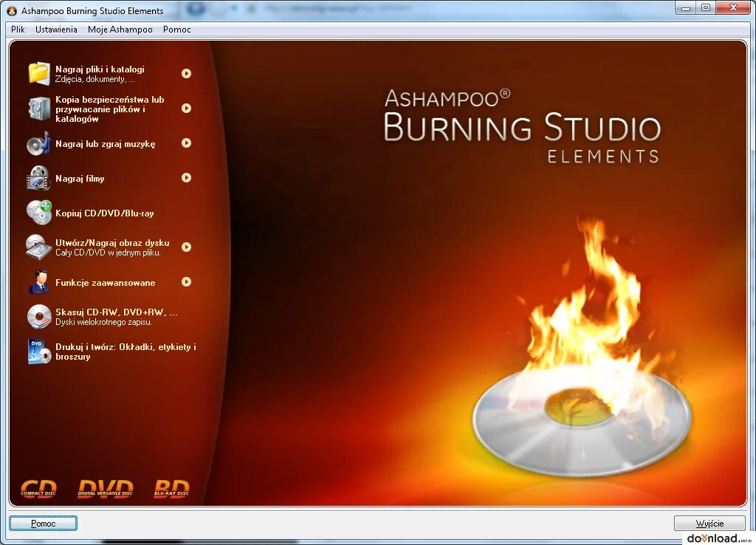
Task: Maximize the Ashampoo Burning Studio window
Action: [x=705, y=7]
